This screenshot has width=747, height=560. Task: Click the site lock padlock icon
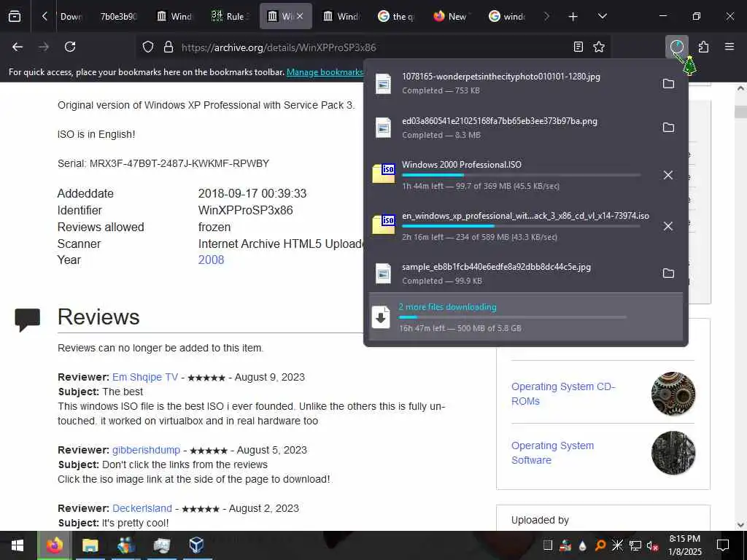(x=169, y=47)
